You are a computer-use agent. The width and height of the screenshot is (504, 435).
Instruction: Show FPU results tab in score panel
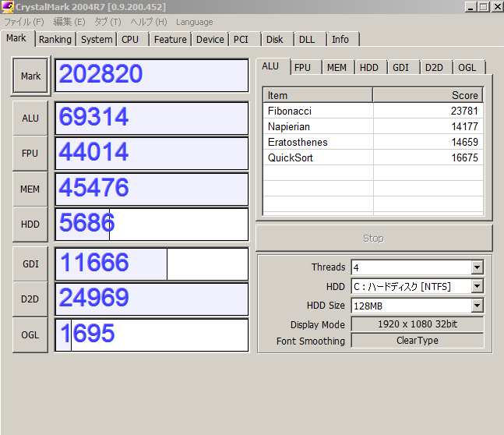click(306, 68)
